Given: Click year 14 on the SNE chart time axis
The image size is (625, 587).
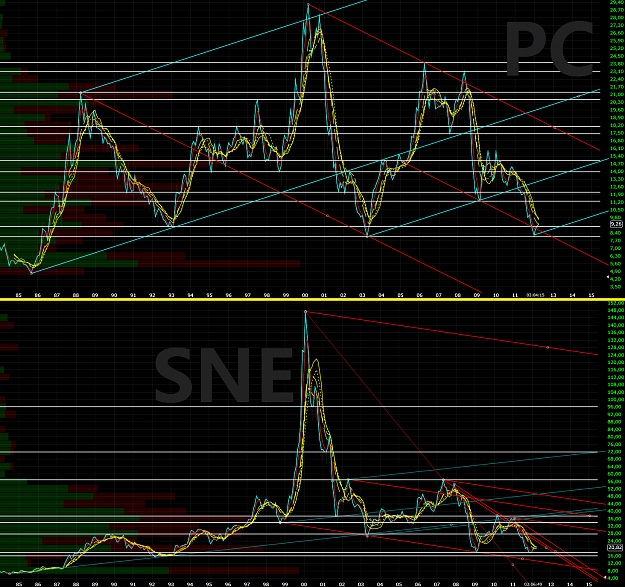Looking at the screenshot, I should point(570,584).
